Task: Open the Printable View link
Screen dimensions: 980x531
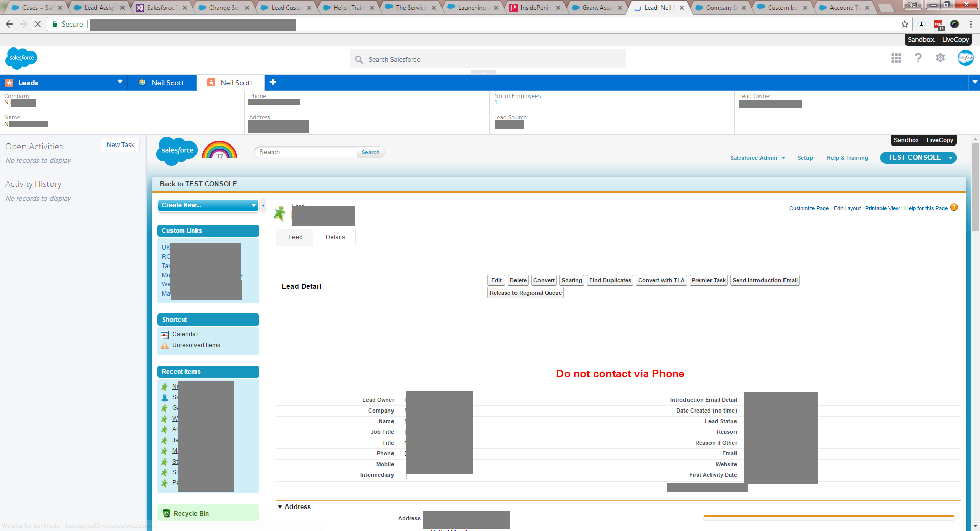Action: click(883, 208)
